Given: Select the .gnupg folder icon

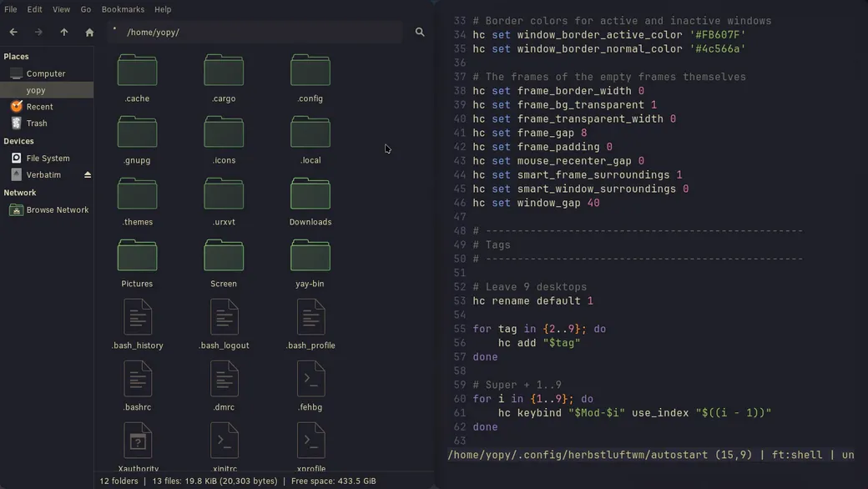Looking at the screenshot, I should [x=137, y=132].
